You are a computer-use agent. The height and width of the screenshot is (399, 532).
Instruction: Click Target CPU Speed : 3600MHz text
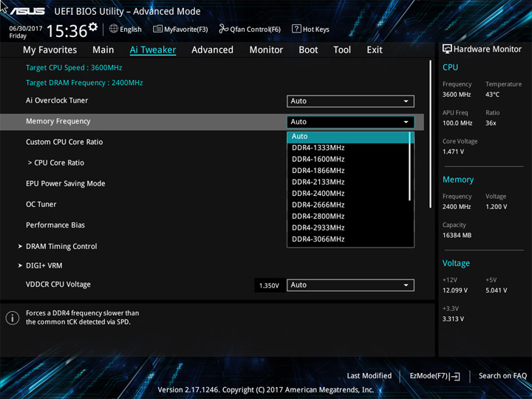(x=74, y=67)
